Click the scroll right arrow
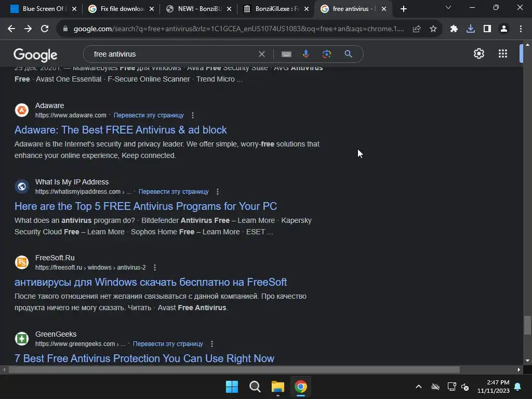The height and width of the screenshot is (399, 532). point(519,370)
